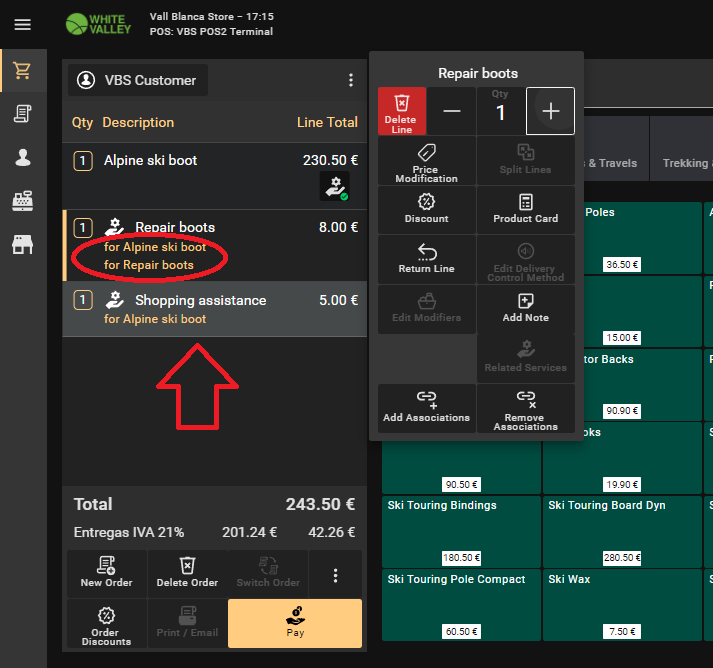The width and height of the screenshot is (713, 668).
Task: Open the hamburger main menu
Action: (x=22, y=25)
